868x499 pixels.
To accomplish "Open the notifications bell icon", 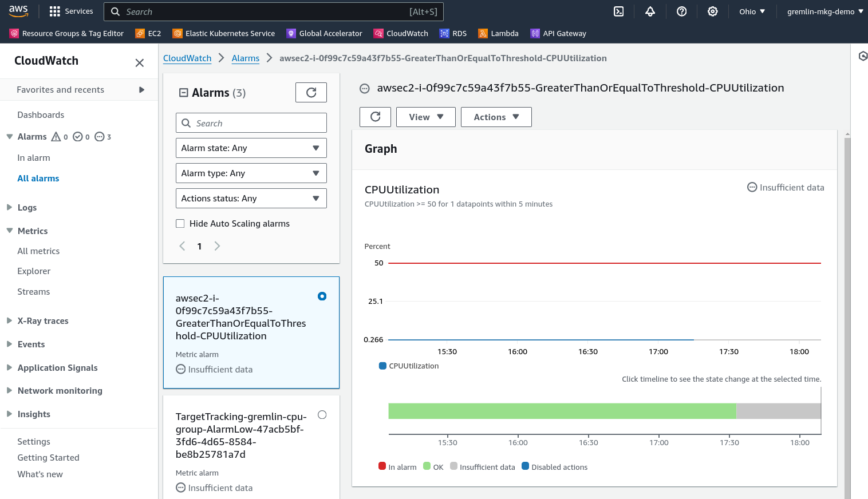I will (650, 11).
